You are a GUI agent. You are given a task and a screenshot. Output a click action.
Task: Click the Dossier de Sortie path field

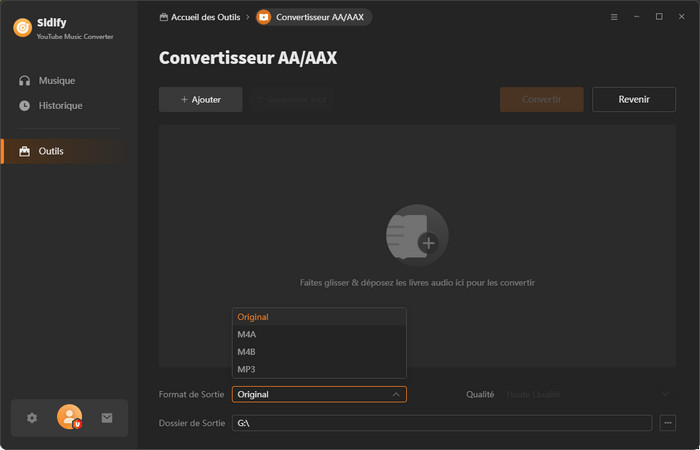(x=441, y=423)
